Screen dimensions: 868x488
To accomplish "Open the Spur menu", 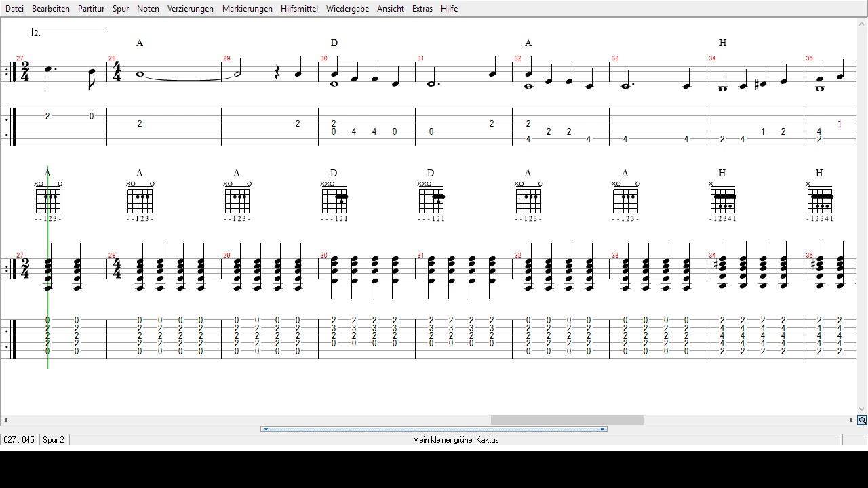I will point(121,9).
